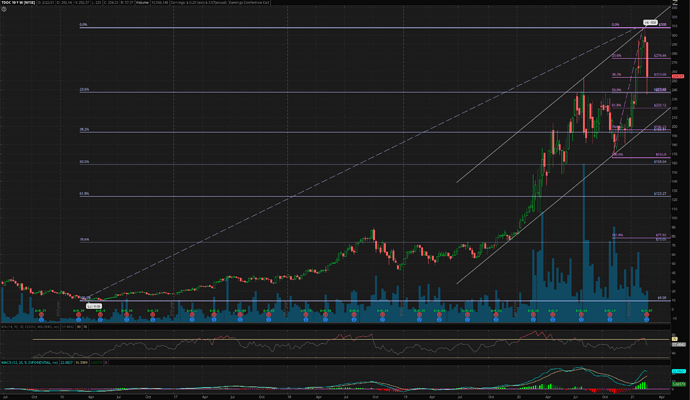Select the red current price marker on the price axis
This screenshot has width=690, height=400.
[677, 76]
